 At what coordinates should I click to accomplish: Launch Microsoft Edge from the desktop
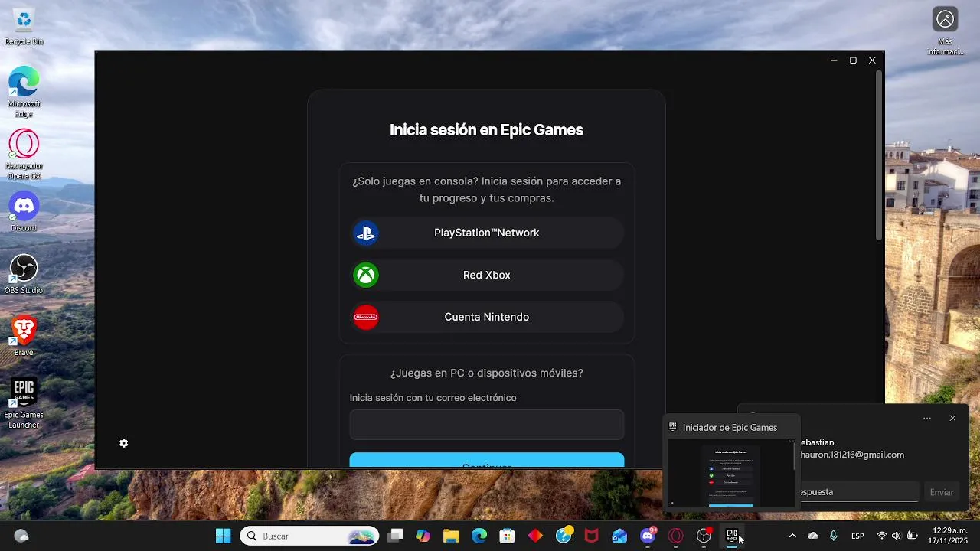coord(24,93)
